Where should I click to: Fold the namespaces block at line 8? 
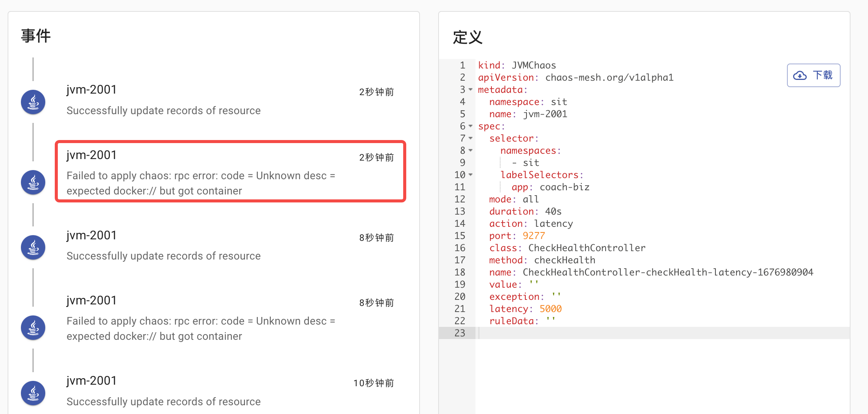tap(471, 150)
